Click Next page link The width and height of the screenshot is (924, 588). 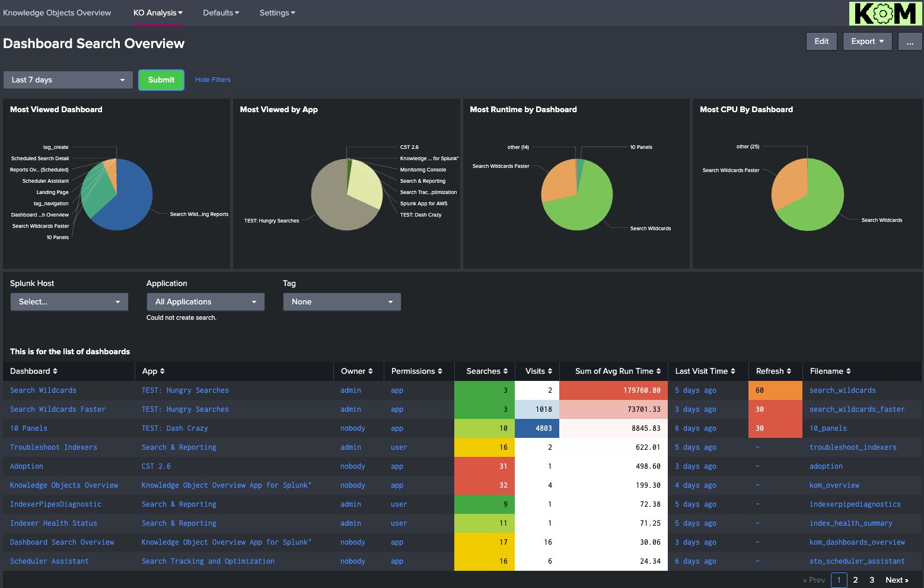pos(897,580)
